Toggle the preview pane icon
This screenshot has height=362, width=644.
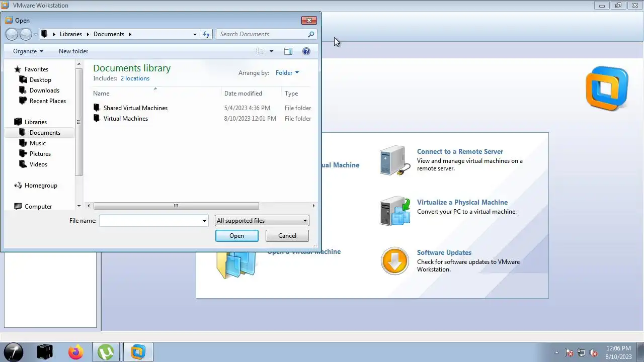[x=288, y=51]
